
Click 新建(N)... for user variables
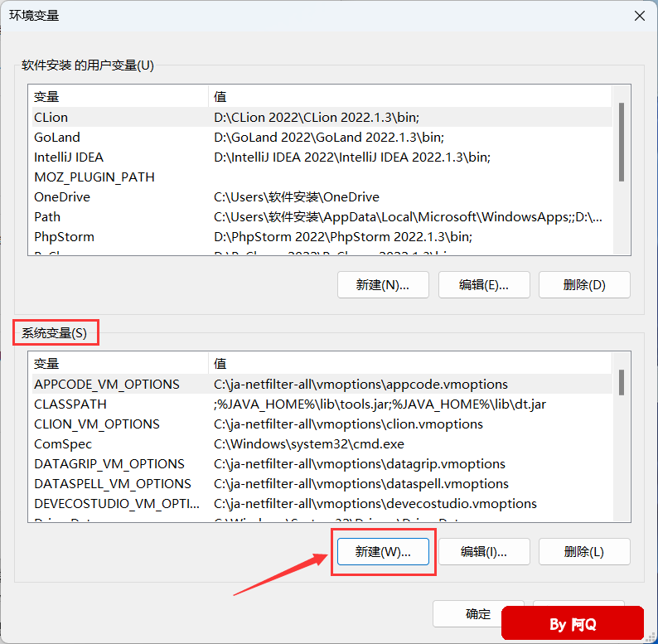pyautogui.click(x=383, y=285)
